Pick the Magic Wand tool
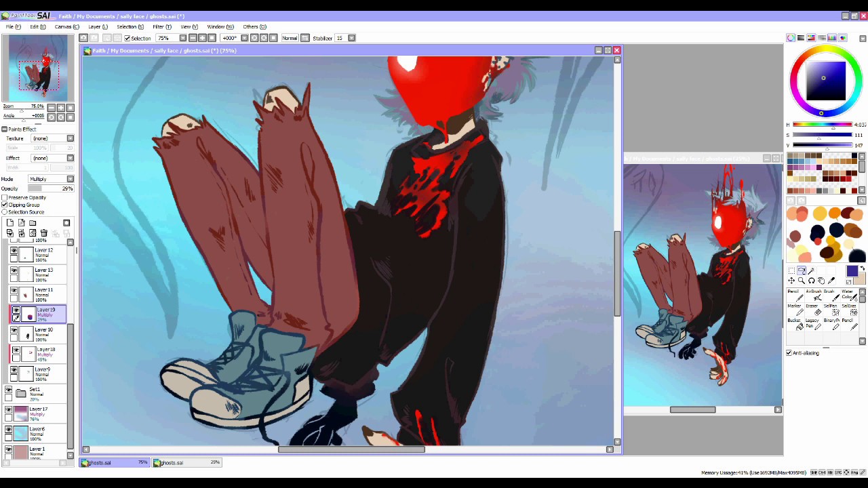868x488 pixels. 811,270
